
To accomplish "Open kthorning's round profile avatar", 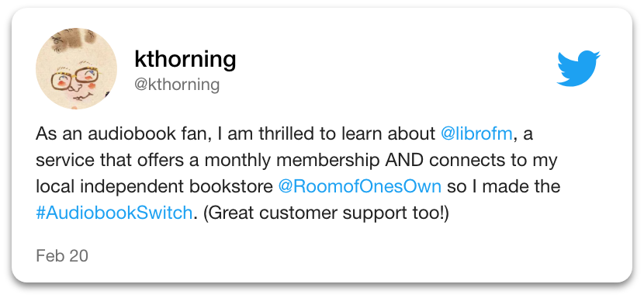I will [76, 68].
